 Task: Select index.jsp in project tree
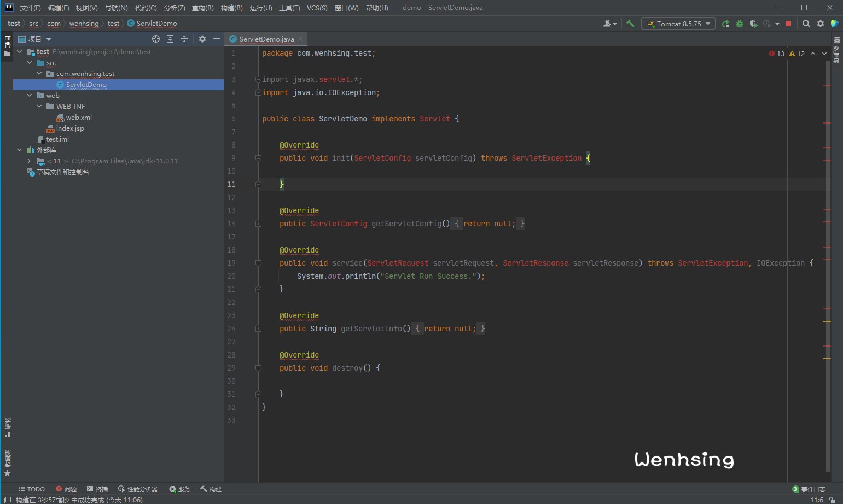click(x=70, y=128)
